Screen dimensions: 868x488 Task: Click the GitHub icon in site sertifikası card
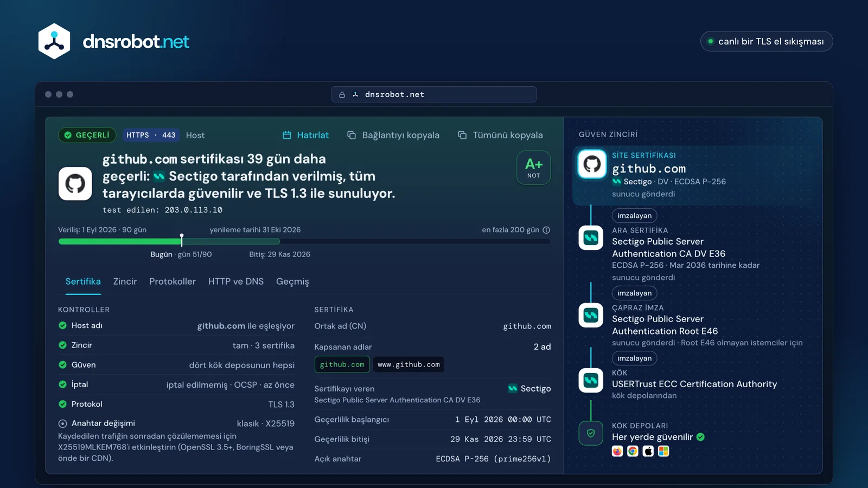tap(592, 164)
